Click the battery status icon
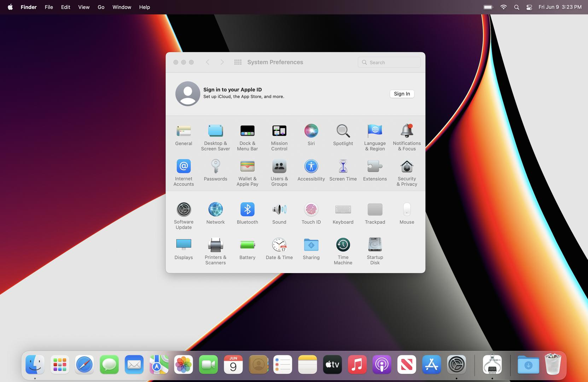 coord(488,7)
